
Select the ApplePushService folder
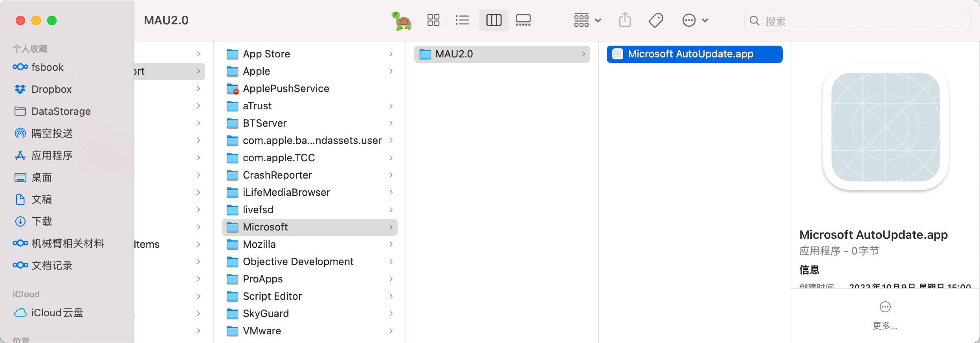click(x=310, y=89)
